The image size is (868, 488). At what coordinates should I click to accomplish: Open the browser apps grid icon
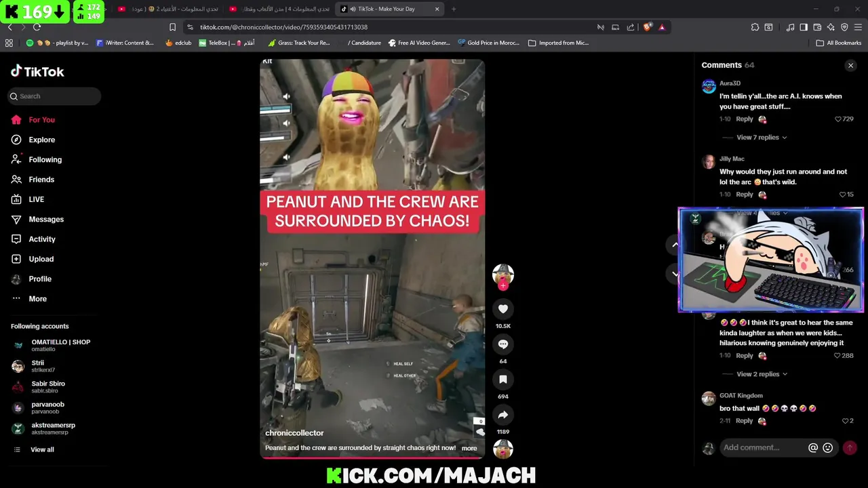(x=9, y=43)
